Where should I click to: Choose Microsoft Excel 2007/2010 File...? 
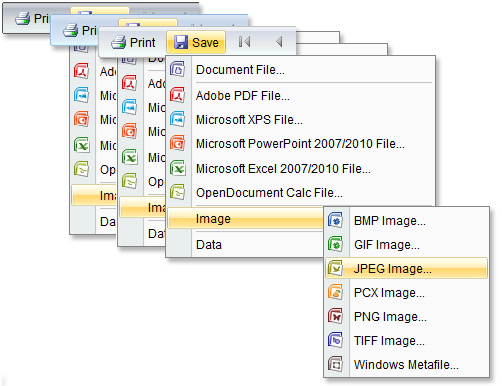click(301, 168)
